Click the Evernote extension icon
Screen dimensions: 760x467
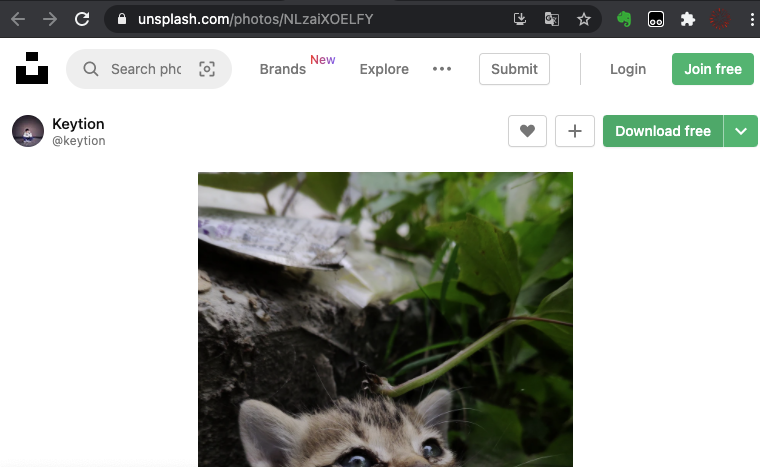click(625, 19)
